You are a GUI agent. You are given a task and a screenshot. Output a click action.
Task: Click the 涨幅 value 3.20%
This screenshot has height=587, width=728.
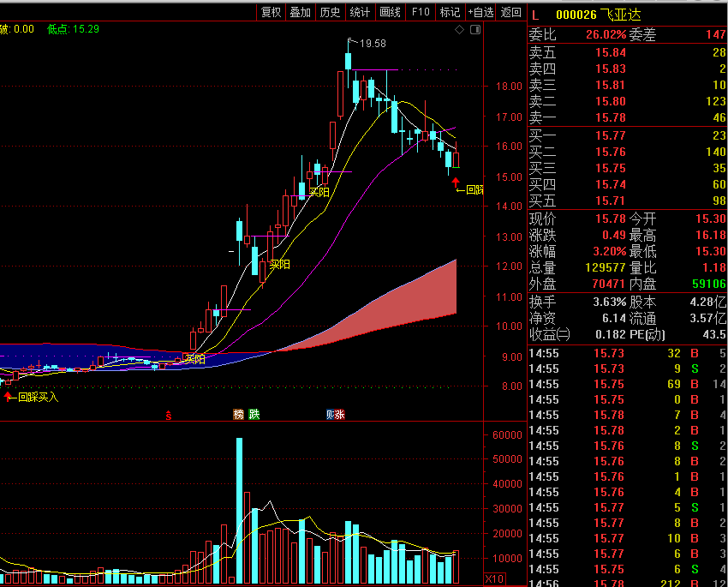point(610,251)
